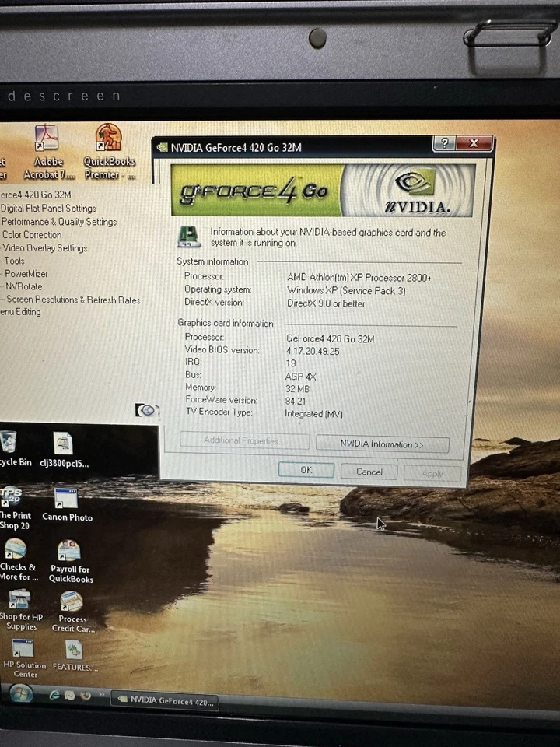Click Integrated (MV) encoder value
560x747 pixels.
click(313, 413)
